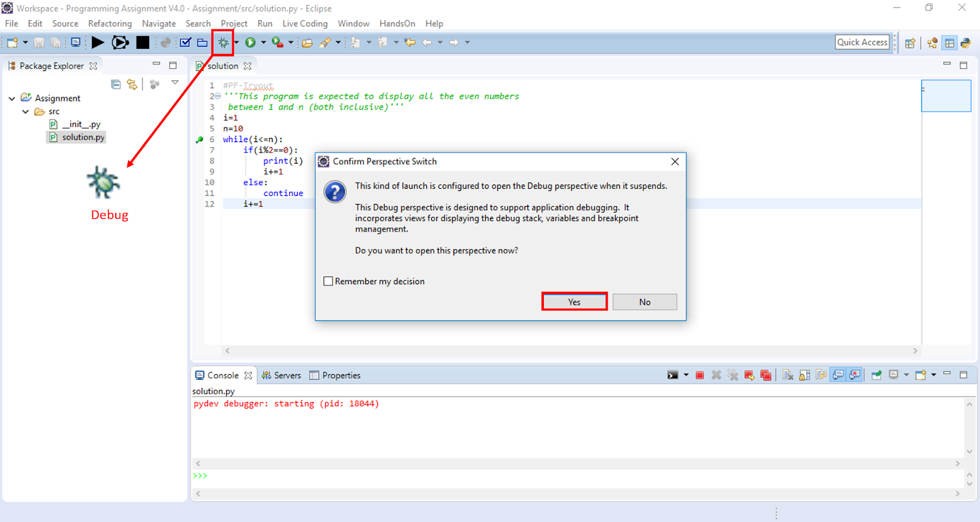Click the Open Type folder icon

click(x=307, y=42)
